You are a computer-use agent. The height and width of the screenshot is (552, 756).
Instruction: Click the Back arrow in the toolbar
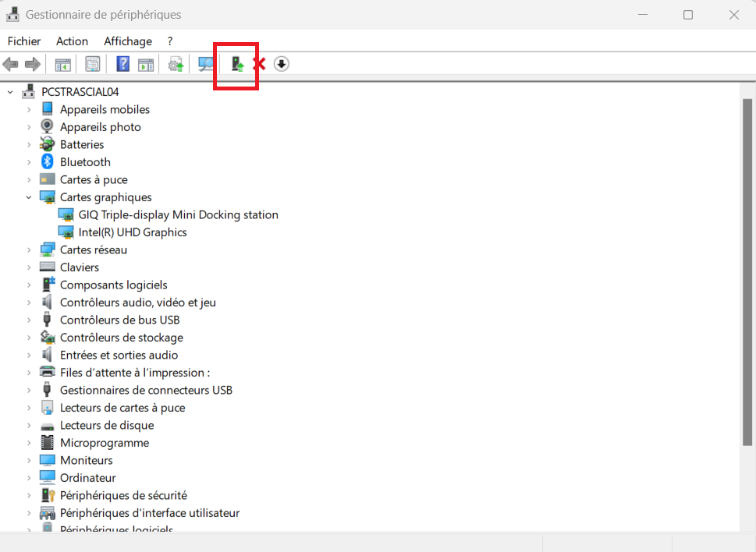[x=11, y=64]
